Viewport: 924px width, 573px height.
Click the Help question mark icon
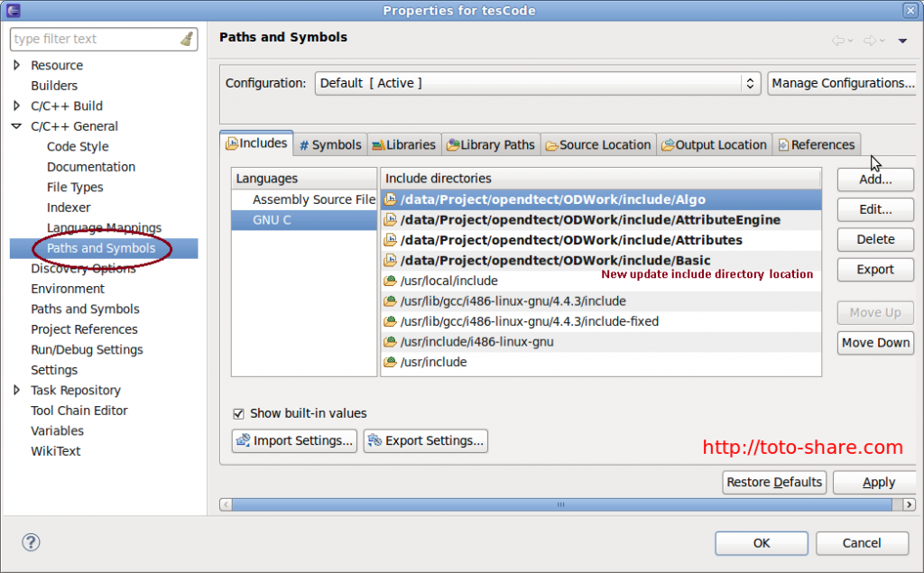tap(31, 542)
